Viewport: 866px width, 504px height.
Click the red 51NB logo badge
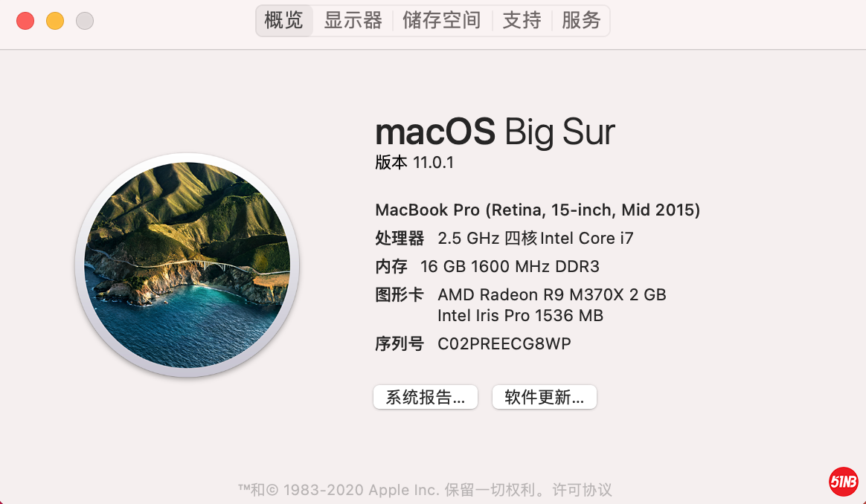[x=843, y=482]
